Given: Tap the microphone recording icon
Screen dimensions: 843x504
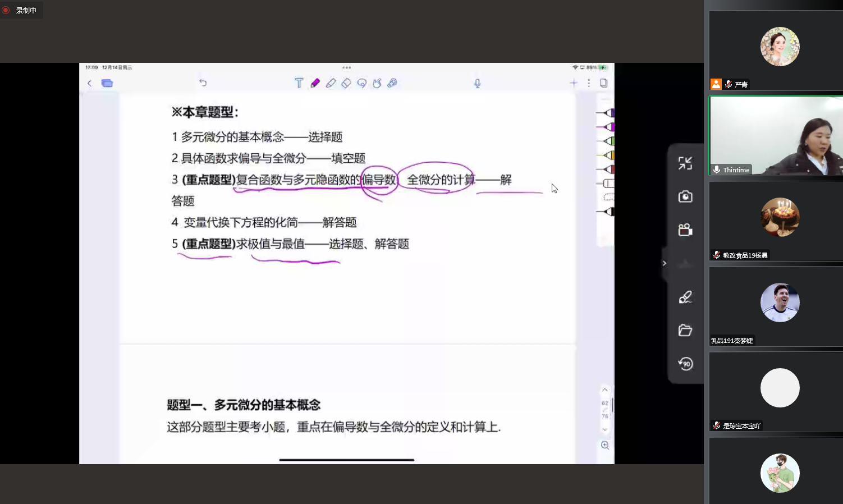Looking at the screenshot, I should (x=477, y=83).
